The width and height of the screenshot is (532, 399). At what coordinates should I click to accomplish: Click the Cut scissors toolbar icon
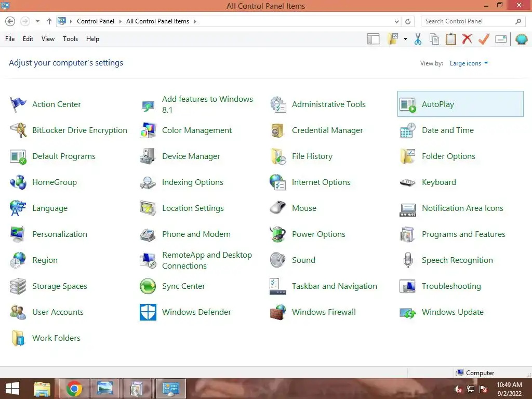[x=418, y=39]
